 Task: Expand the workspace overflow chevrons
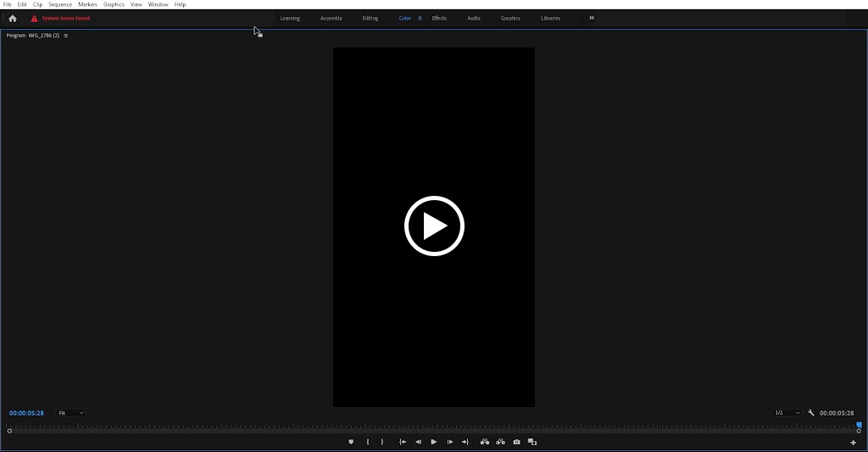point(592,18)
